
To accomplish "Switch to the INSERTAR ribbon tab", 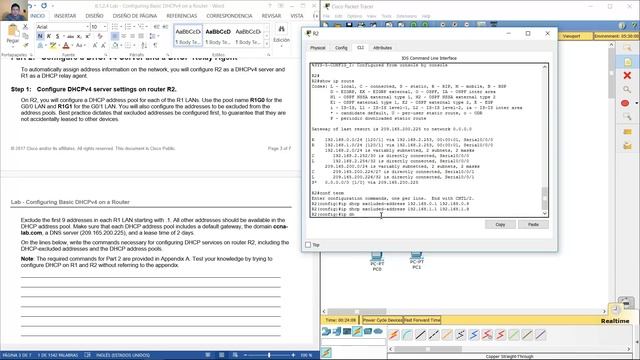I will (65, 16).
